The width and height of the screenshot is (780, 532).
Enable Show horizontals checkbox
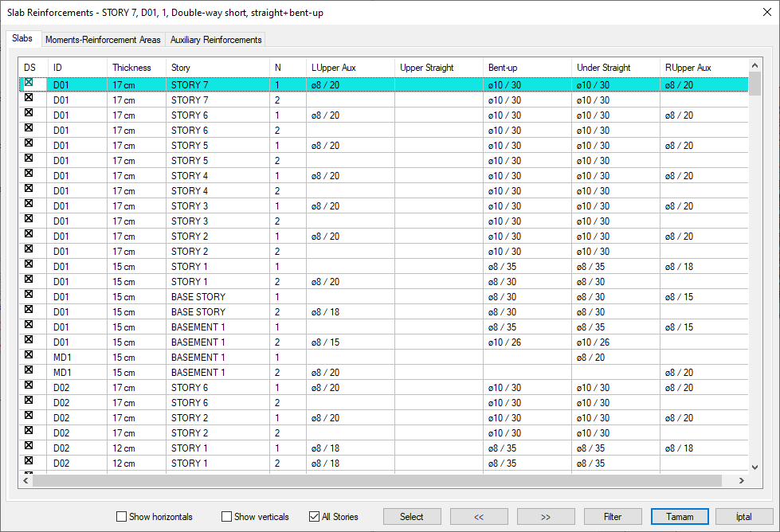(122, 517)
